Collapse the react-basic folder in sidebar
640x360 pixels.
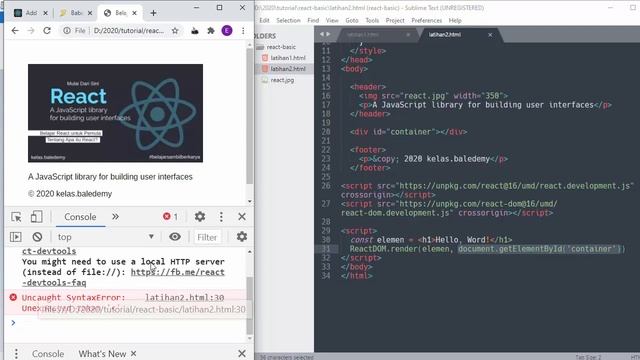282,47
